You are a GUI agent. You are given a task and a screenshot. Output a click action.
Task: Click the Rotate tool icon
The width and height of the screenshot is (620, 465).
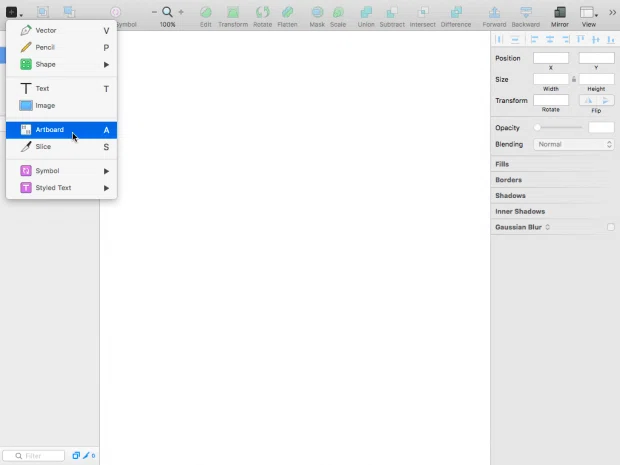click(263, 12)
